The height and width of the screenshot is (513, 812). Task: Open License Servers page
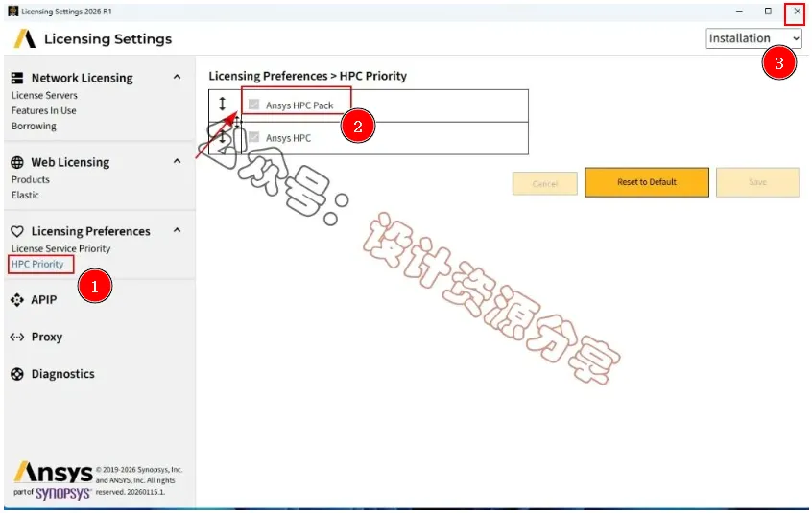pos(44,95)
